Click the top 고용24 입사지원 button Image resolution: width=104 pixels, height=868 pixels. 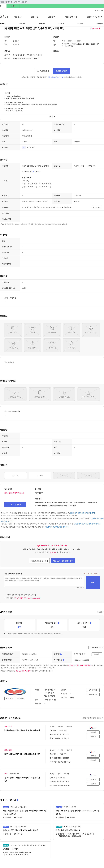coord(62,71)
